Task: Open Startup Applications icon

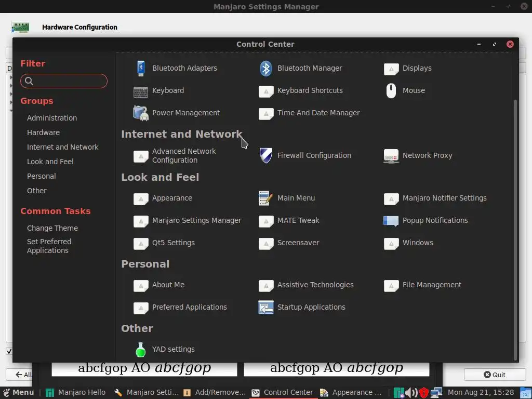Action: pyautogui.click(x=265, y=308)
